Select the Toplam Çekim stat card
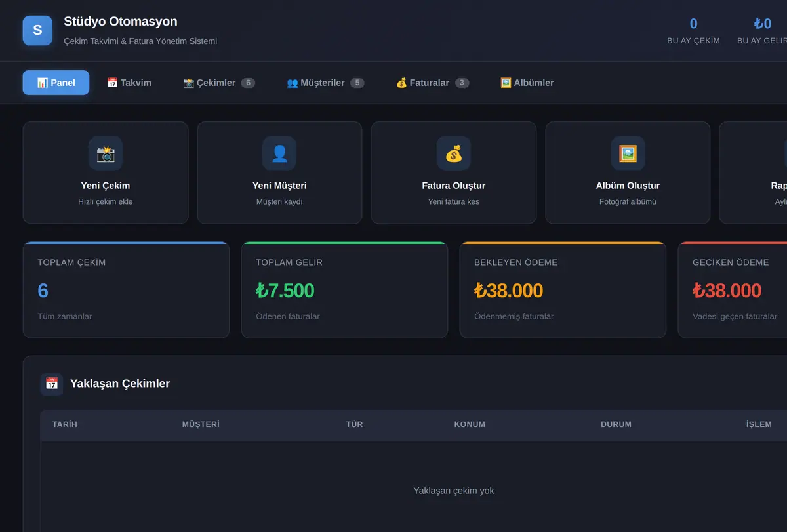This screenshot has height=532, width=787. [x=126, y=290]
